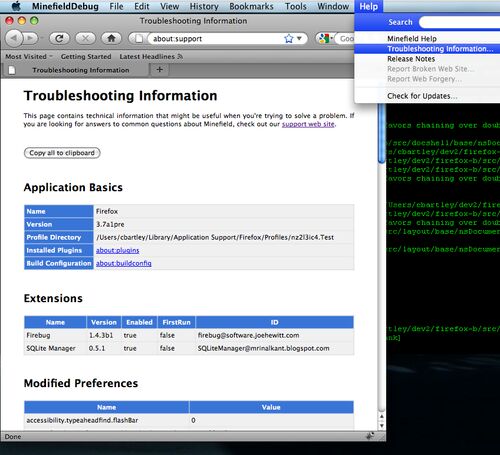Open the Google search engine icon selector
Screen dimensions: 500x455
(325, 39)
